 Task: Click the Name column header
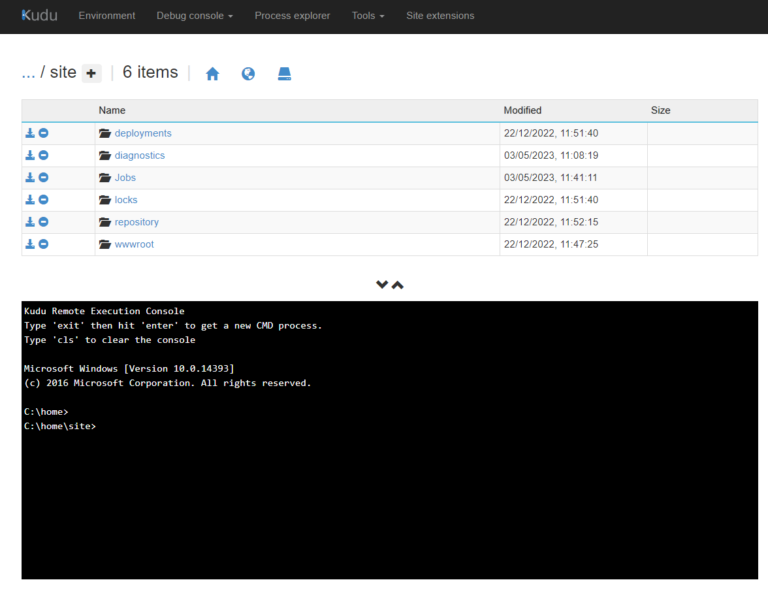[112, 110]
